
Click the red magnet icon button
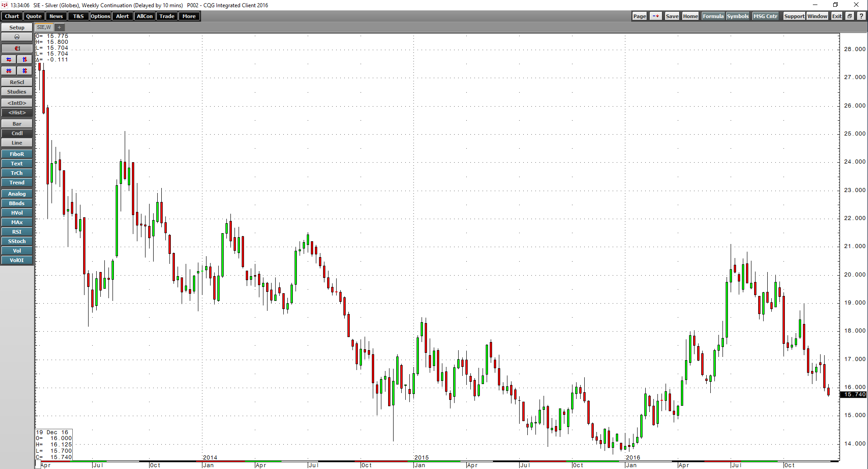[x=17, y=48]
